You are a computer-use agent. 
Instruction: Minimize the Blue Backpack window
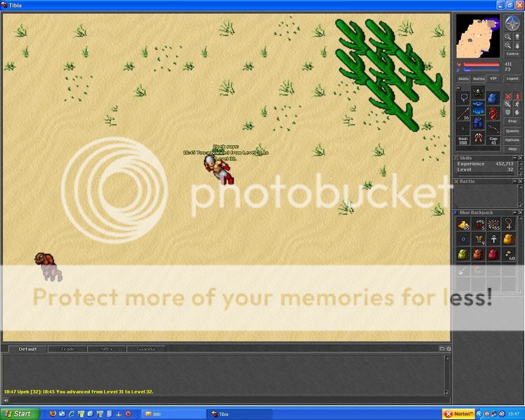[x=515, y=212]
